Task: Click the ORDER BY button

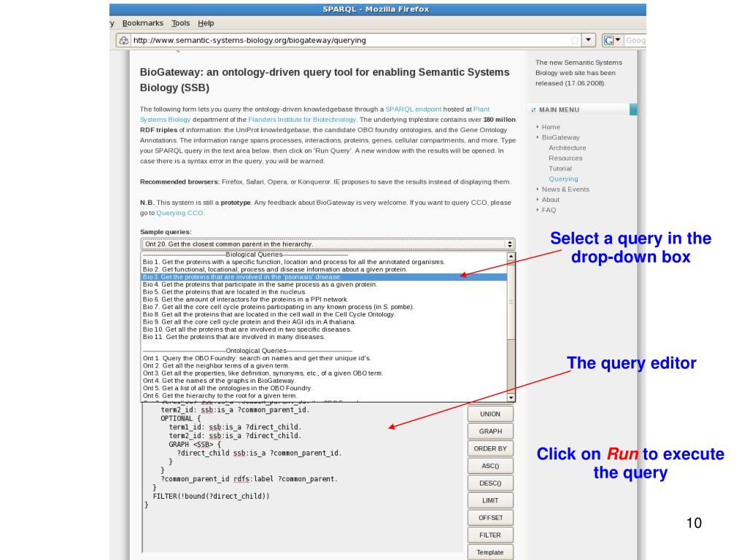Action: tap(490, 448)
